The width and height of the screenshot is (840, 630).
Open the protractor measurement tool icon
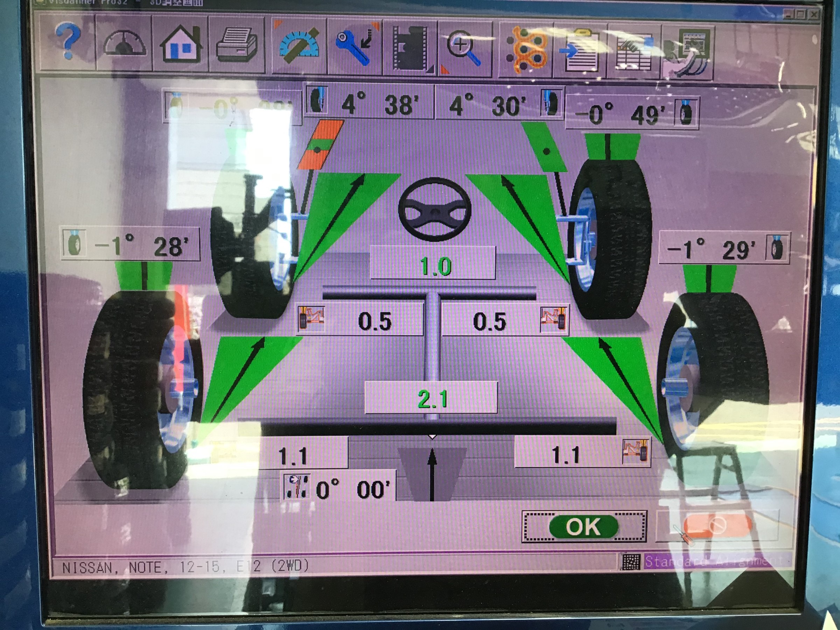[299, 45]
